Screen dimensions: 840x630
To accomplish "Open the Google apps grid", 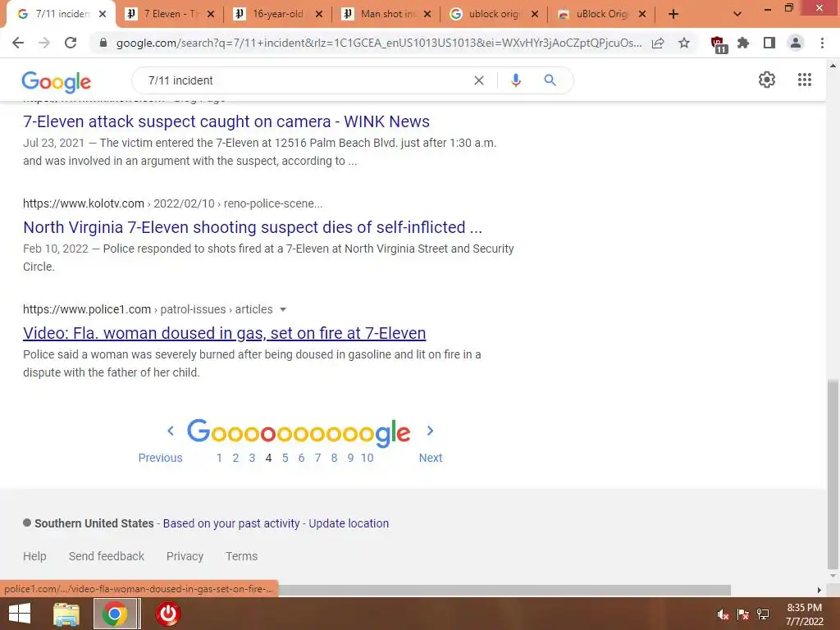I will pos(804,80).
